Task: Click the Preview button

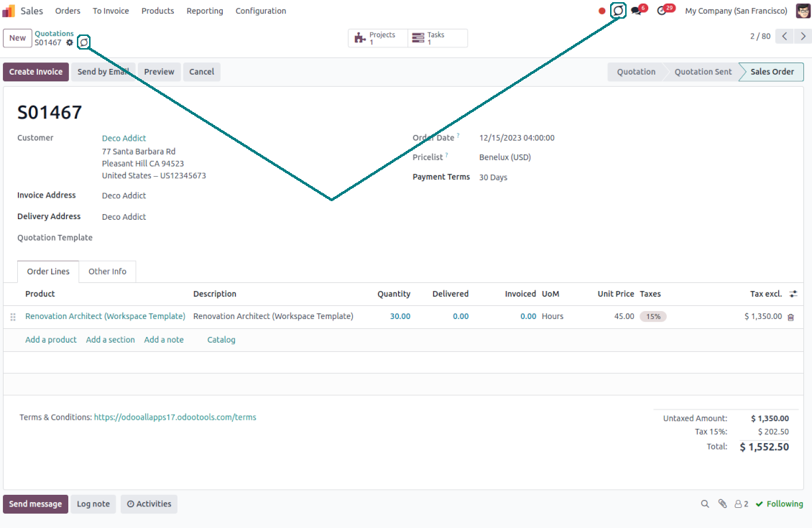Action: point(159,71)
